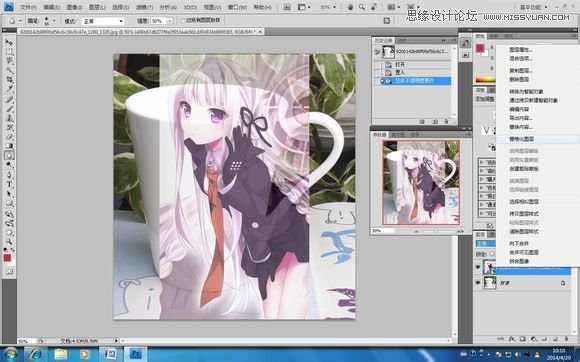The image size is (580, 362).
Task: Open the 图层(L) menu
Action: click(x=97, y=7)
